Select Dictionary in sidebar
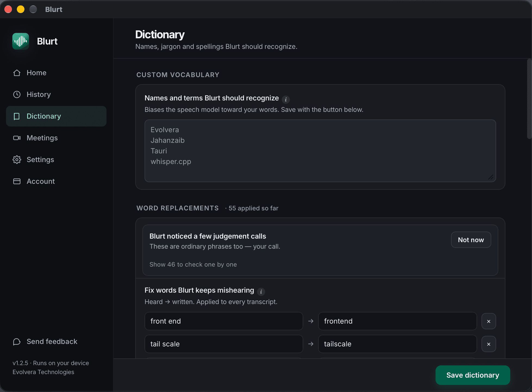Screen dimensions: 532x392 pyautogui.click(x=56, y=116)
